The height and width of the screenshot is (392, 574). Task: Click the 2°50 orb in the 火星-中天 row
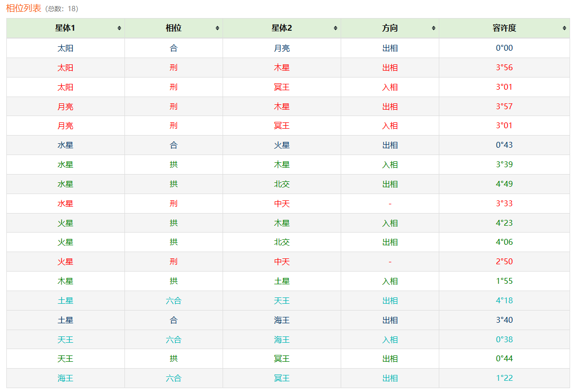coord(504,262)
